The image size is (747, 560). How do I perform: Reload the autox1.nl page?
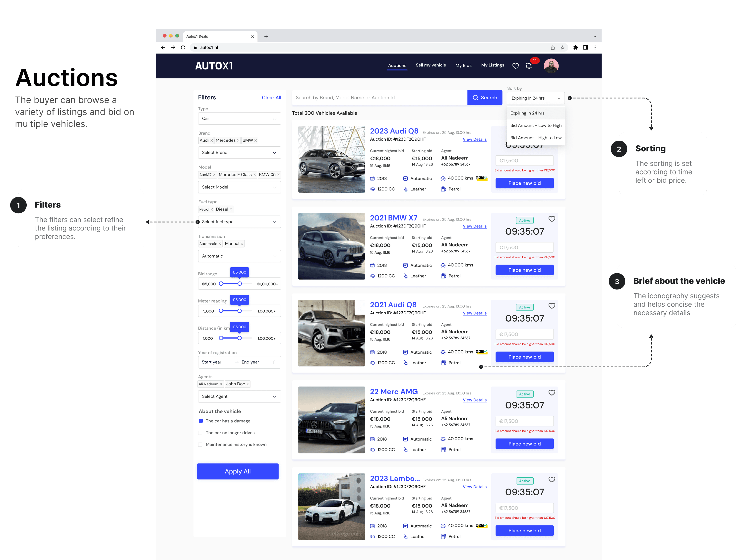183,48
